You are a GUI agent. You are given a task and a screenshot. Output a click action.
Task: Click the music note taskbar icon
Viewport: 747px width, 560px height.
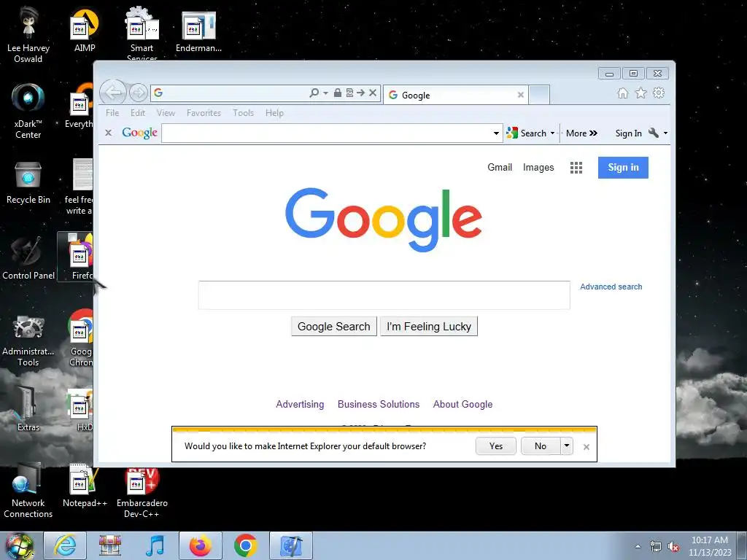155,545
